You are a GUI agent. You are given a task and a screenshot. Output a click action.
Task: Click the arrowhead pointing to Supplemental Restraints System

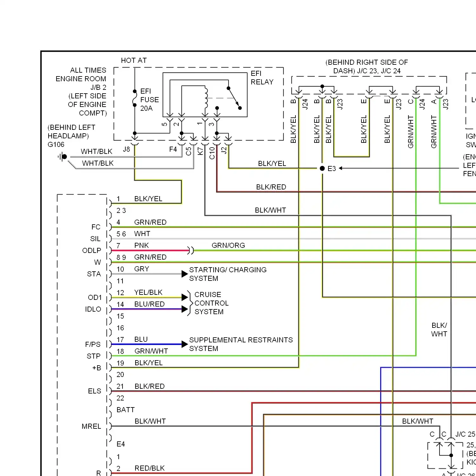185,344
